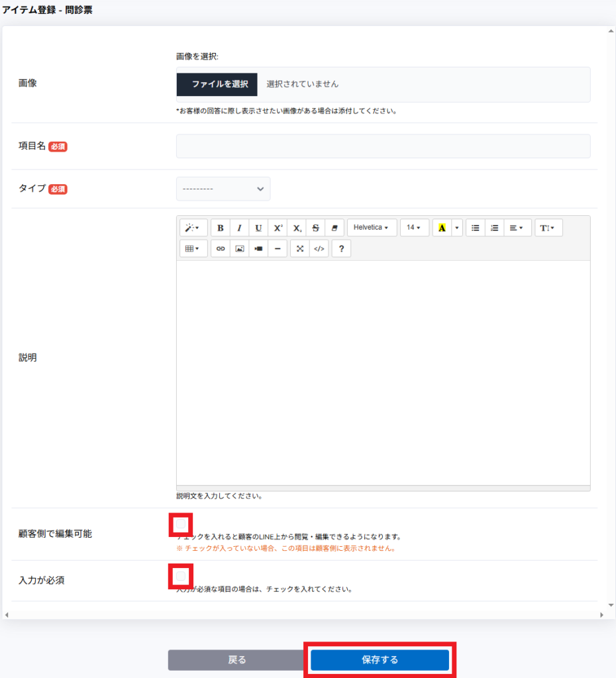Apply the yellow highlight color swatch

tap(442, 228)
